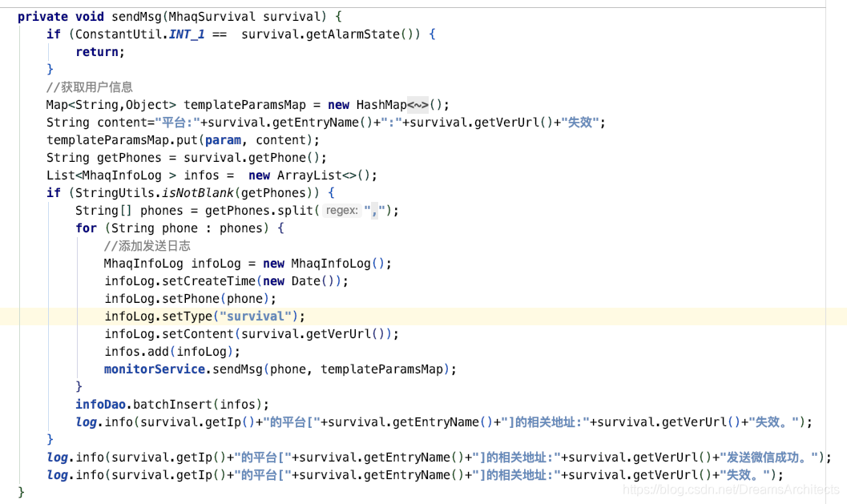
Task: Click "param" argument in templateParamsMap.put
Action: coord(223,140)
